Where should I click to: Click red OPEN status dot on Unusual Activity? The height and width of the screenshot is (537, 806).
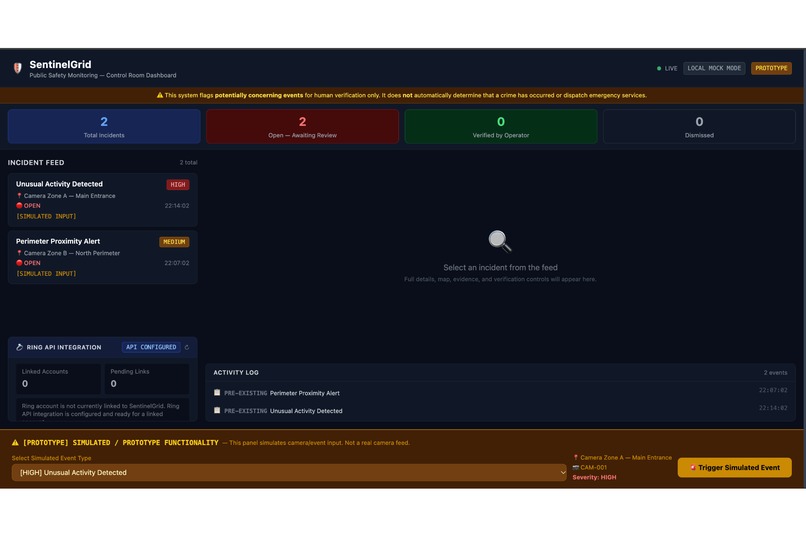coord(19,206)
